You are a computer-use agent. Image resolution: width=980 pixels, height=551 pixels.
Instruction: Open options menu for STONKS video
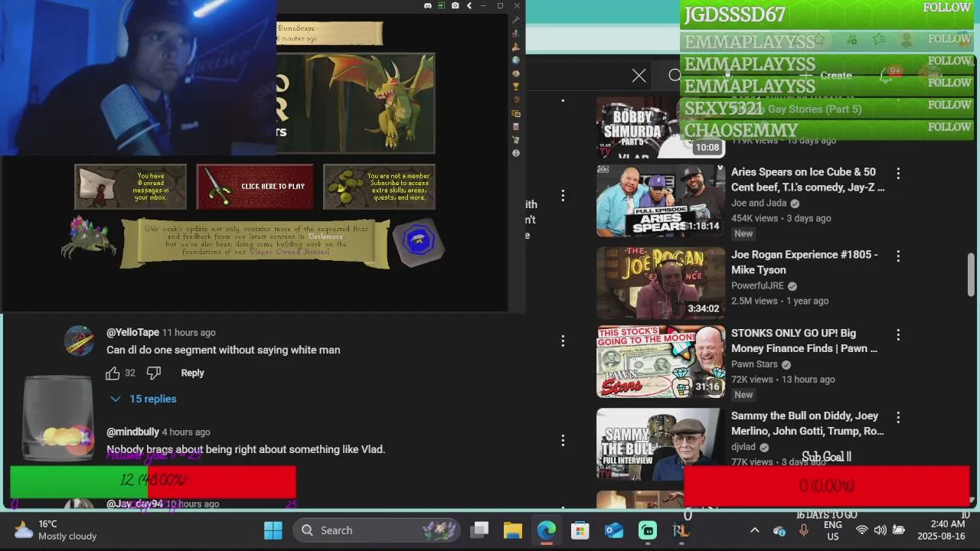pyautogui.click(x=898, y=335)
